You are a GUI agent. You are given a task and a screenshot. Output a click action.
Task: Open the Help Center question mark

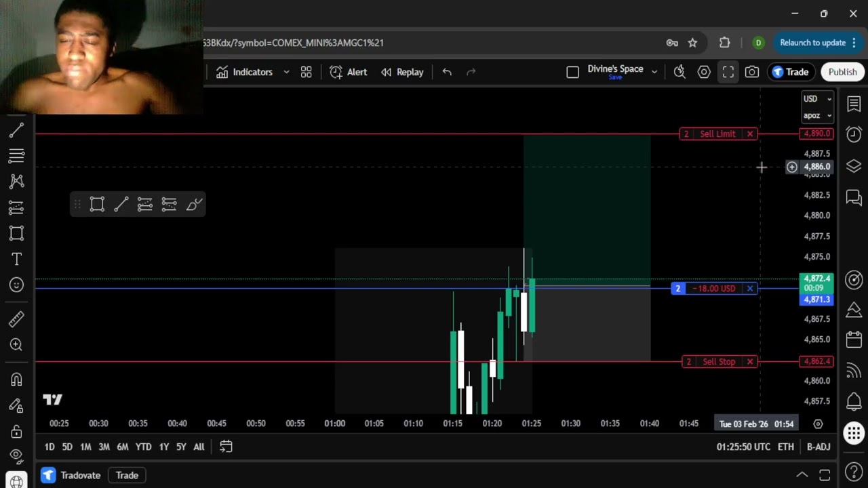(854, 472)
